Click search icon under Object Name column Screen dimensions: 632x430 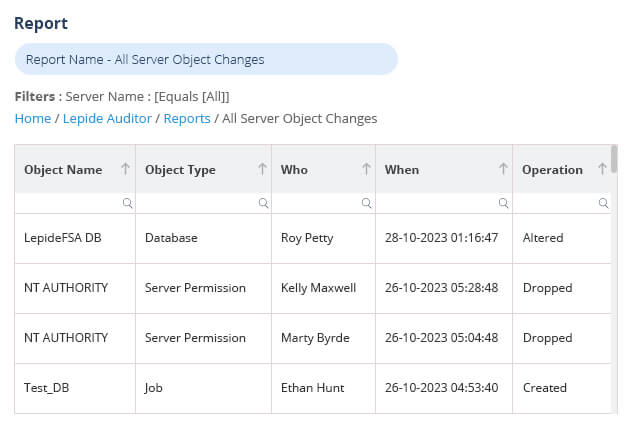(x=127, y=203)
